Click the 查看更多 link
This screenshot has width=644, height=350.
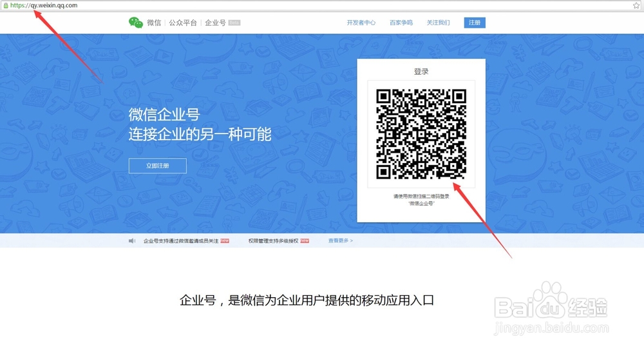tap(340, 240)
